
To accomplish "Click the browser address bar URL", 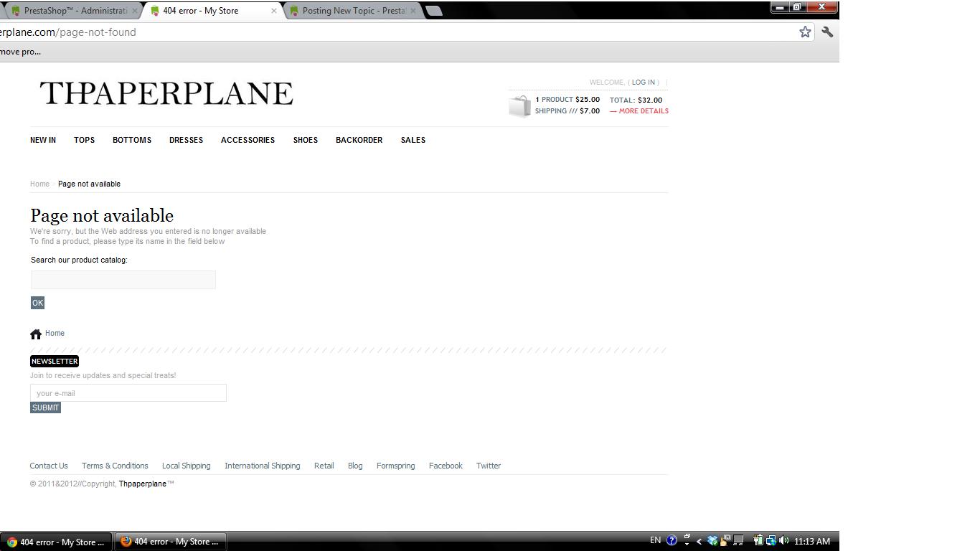I will pyautogui.click(x=68, y=32).
